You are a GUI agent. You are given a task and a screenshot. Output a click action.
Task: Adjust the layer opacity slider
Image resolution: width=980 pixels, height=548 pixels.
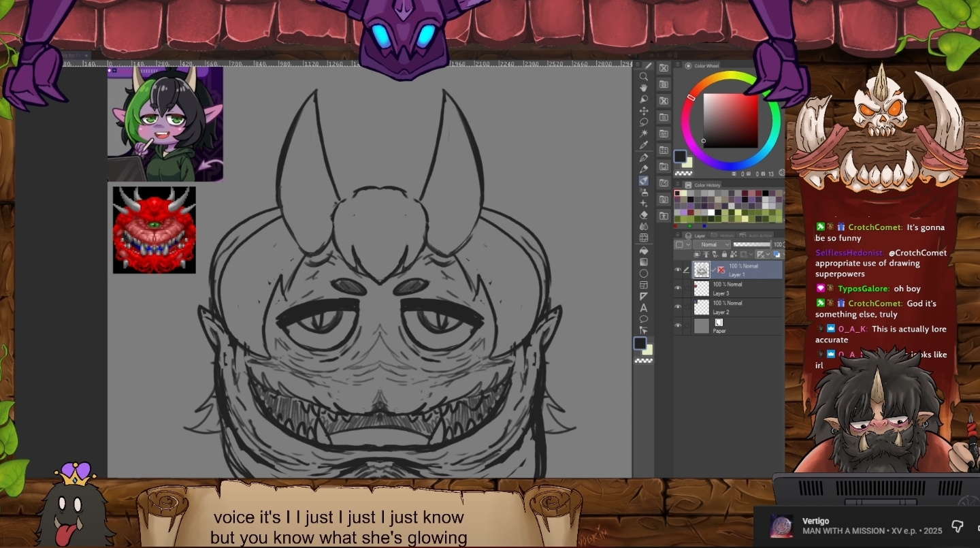(x=752, y=244)
